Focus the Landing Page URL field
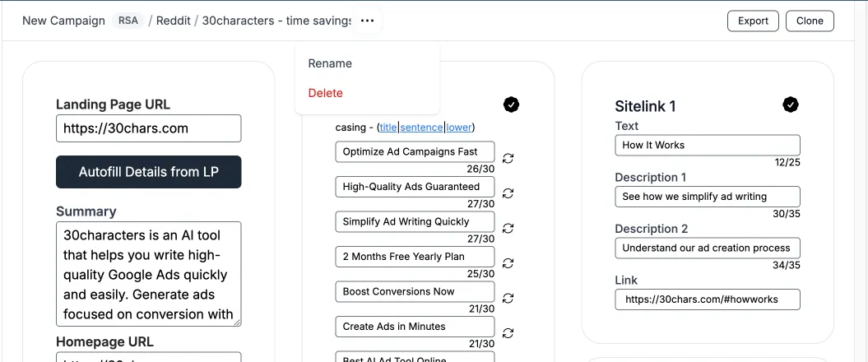Screen dimensions: 868x362 coord(148,128)
